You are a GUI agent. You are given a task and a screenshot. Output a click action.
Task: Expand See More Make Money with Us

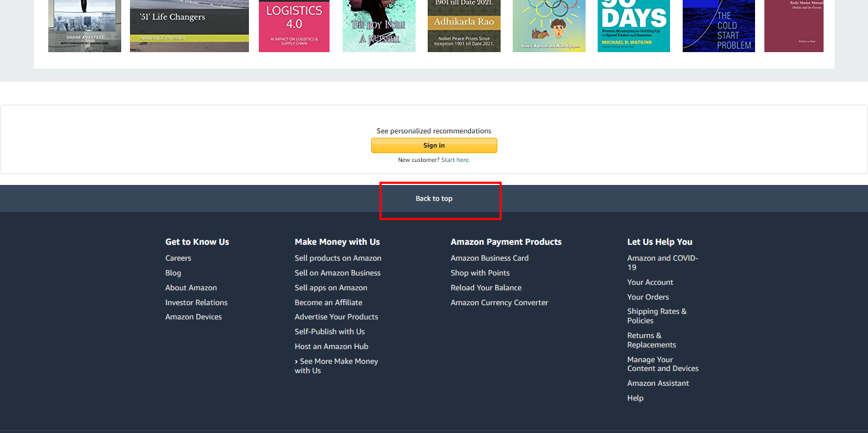click(337, 365)
